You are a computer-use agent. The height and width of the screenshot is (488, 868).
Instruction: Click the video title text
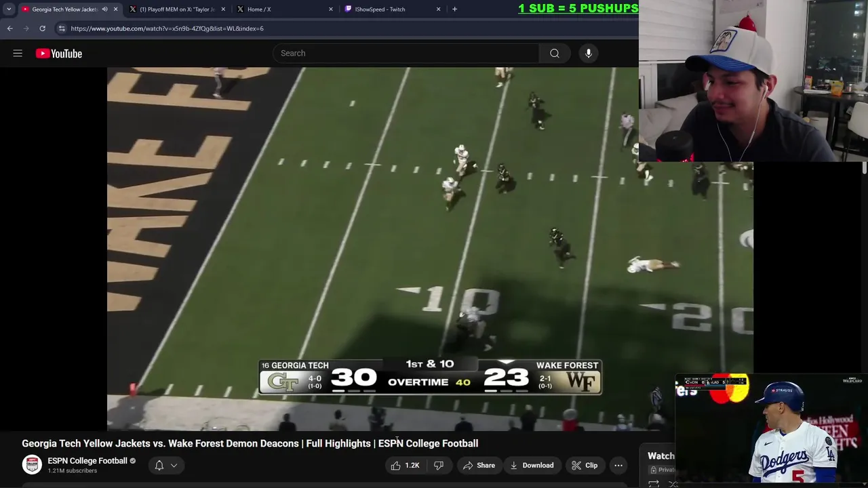coord(250,443)
